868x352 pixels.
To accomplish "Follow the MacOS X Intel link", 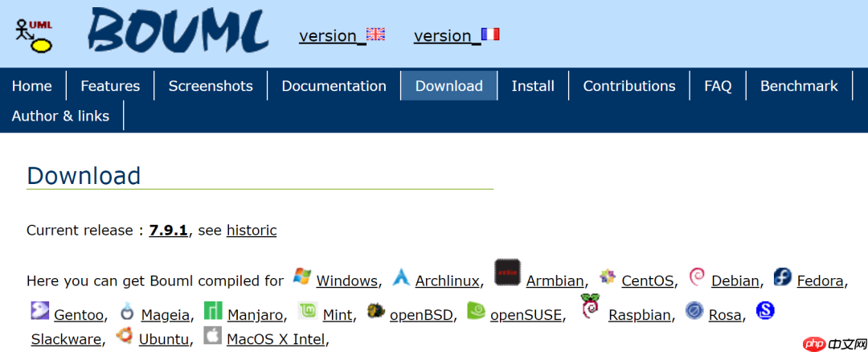I will 276,338.
